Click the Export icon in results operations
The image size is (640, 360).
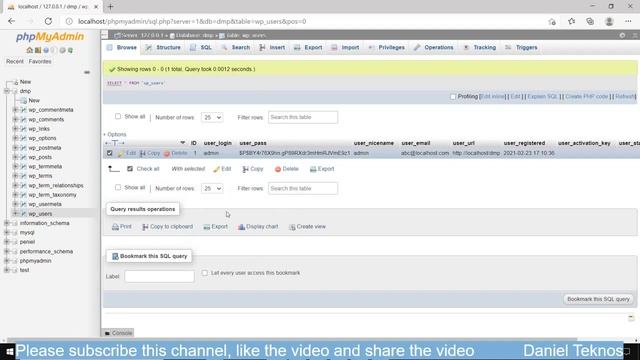[207, 227]
